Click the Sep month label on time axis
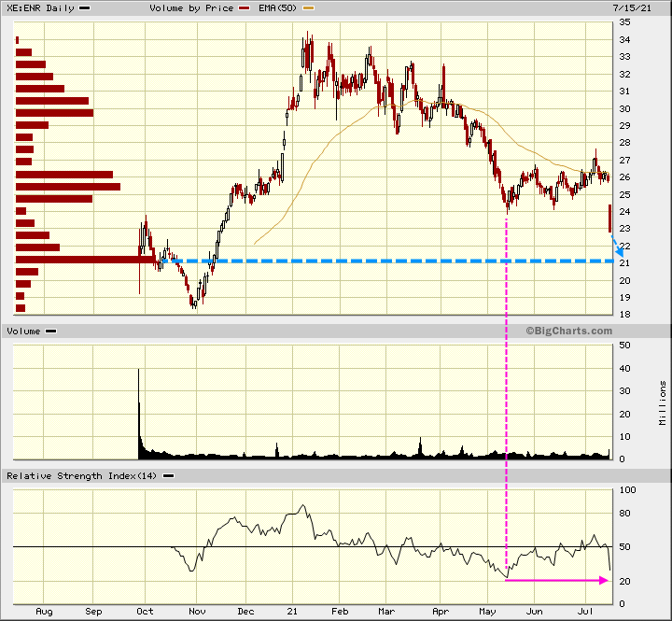This screenshot has height=621, width=672. click(93, 612)
